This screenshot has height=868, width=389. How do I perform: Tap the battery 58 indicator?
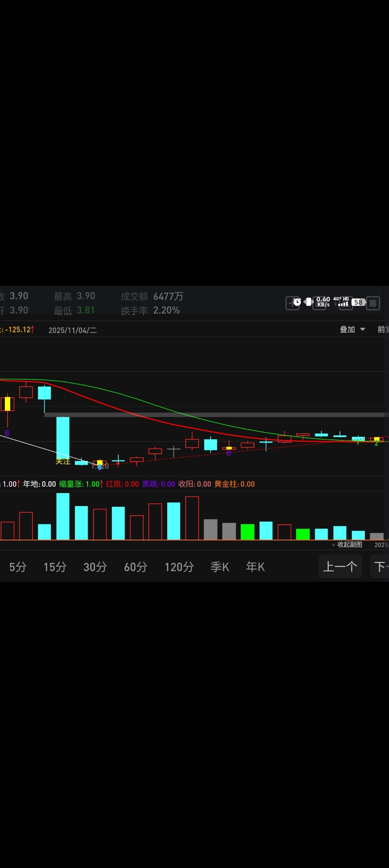coord(358,302)
